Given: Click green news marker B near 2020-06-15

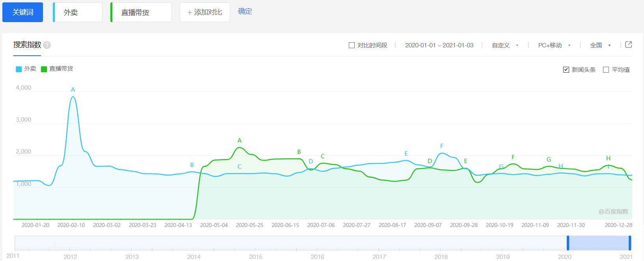Looking at the screenshot, I should point(299,152).
